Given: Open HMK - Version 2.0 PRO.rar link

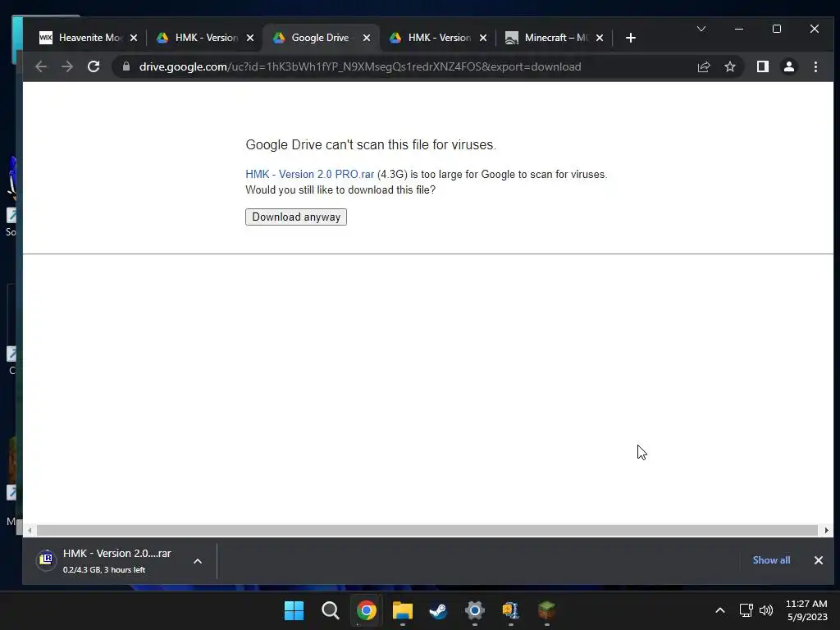Looking at the screenshot, I should pyautogui.click(x=309, y=175).
